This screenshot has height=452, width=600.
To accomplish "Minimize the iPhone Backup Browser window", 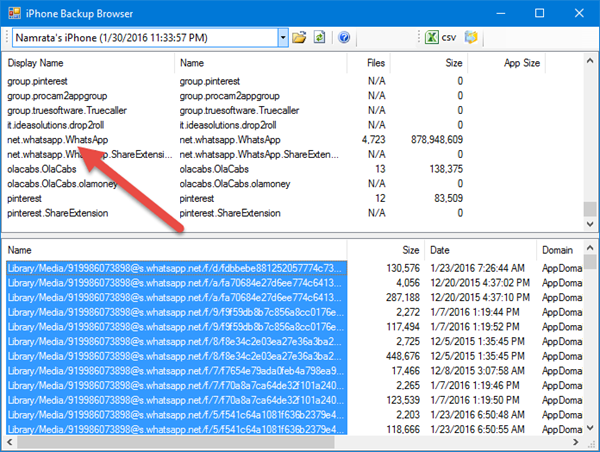I will click(501, 13).
